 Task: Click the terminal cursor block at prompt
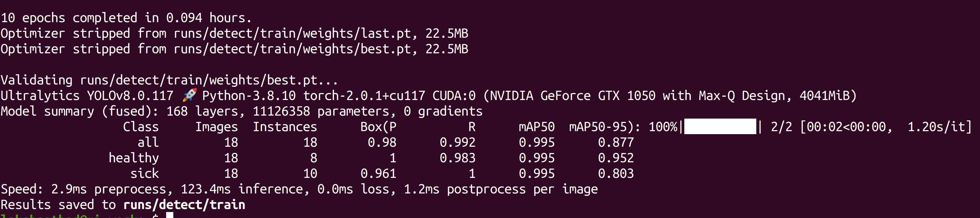coord(170,215)
